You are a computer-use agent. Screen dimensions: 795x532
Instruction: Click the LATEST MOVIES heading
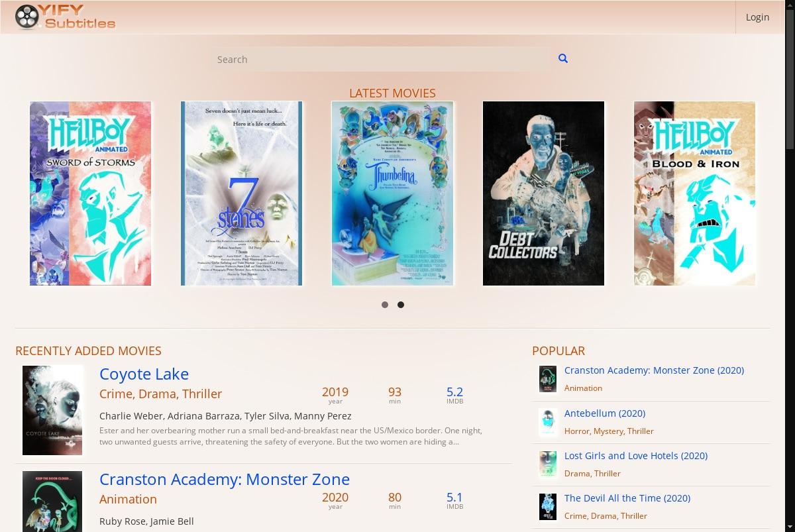[x=392, y=93]
